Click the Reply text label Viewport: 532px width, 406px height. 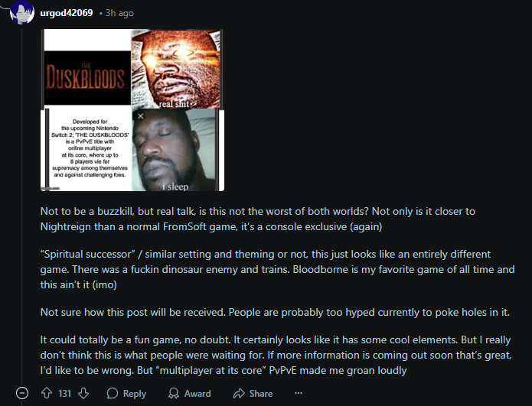135,394
